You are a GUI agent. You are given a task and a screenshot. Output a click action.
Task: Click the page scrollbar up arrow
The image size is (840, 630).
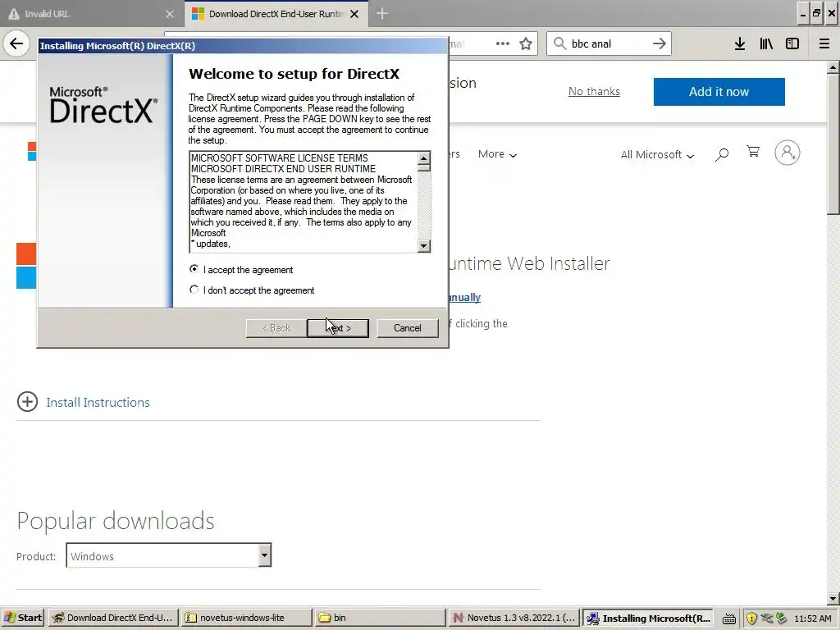tap(833, 68)
